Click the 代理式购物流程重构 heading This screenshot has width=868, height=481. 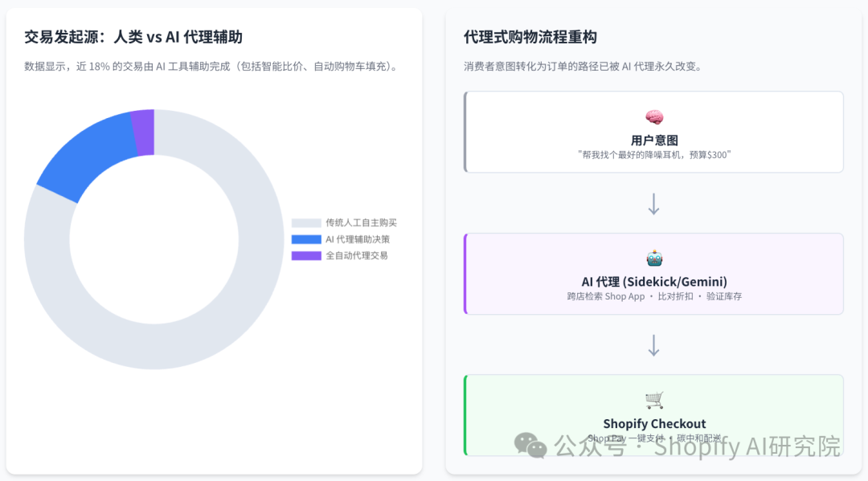click(x=530, y=37)
